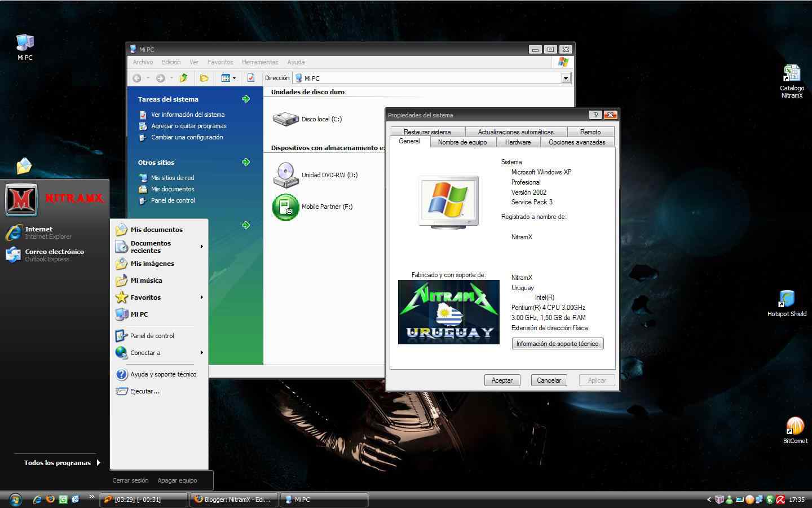Open Panel de control in Otros sitios
Screen dimensions: 812x508
click(x=173, y=200)
